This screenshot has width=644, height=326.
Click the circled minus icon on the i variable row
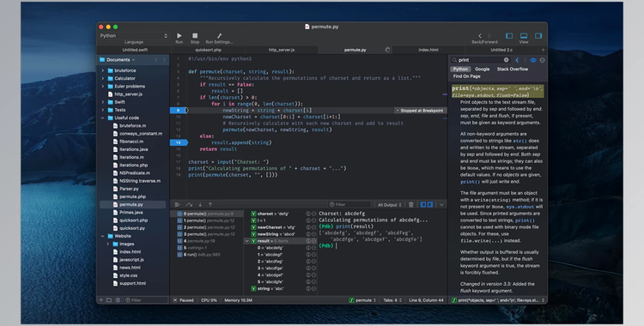pos(313,220)
